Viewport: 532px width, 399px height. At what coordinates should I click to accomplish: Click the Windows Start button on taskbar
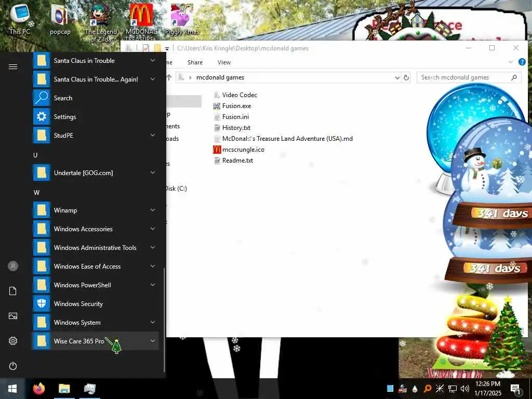[12, 389]
